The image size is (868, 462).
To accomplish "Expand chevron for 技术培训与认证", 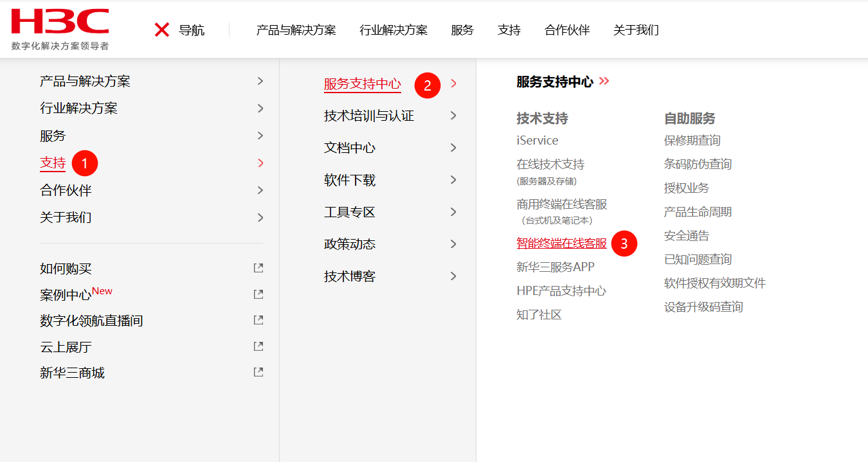I will click(x=453, y=116).
